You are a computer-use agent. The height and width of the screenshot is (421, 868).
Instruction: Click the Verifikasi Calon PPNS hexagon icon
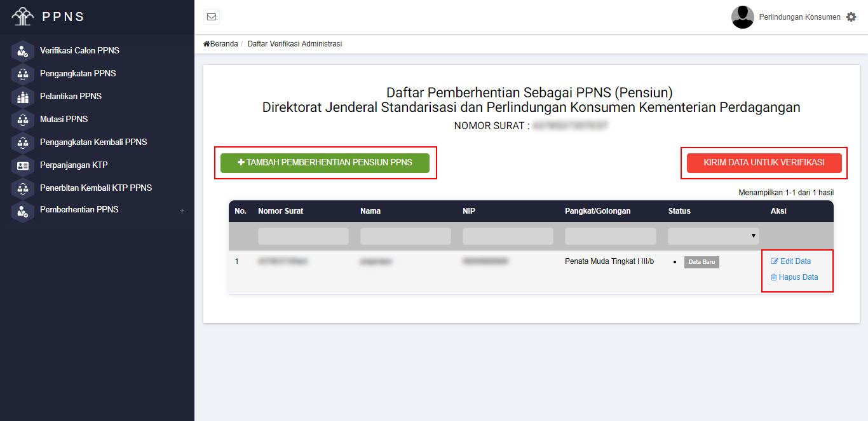tap(23, 51)
